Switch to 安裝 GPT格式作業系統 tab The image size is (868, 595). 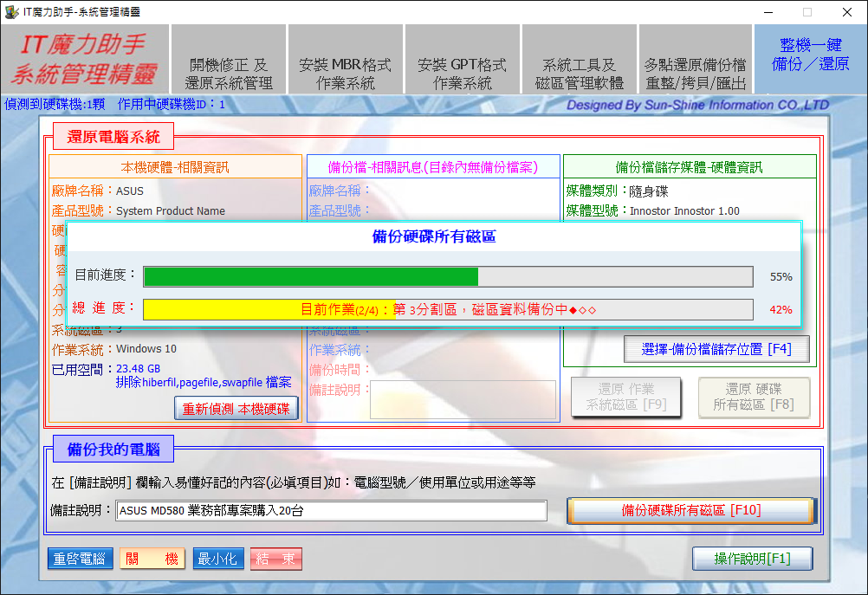pos(462,74)
